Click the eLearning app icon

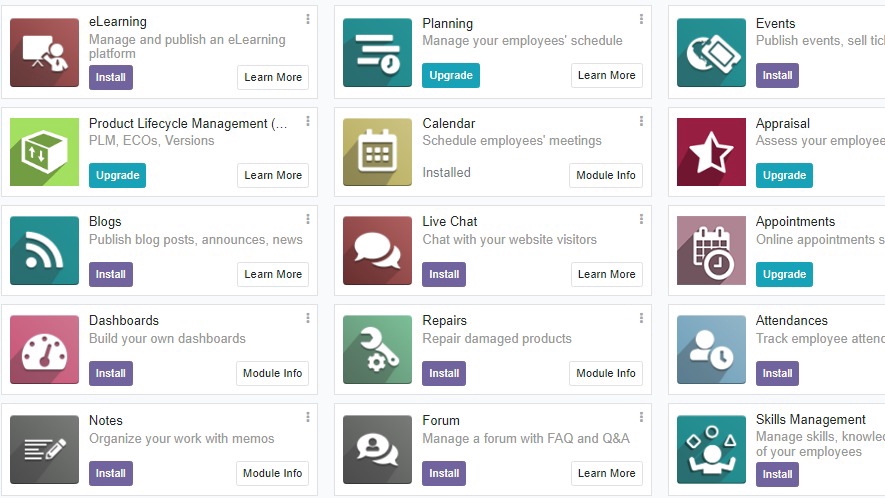44,53
